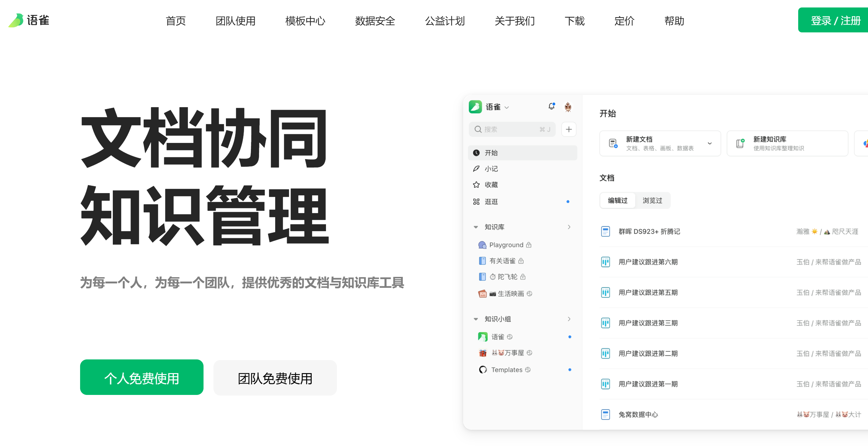Open the user avatar in the sidebar
Screen dimensions: 868x446
(x=568, y=107)
